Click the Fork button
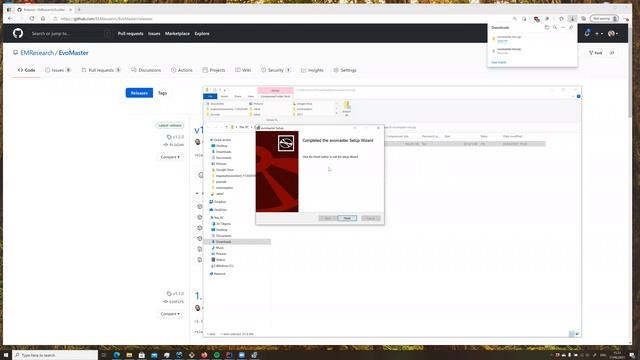The image size is (640, 360). pyautogui.click(x=596, y=53)
